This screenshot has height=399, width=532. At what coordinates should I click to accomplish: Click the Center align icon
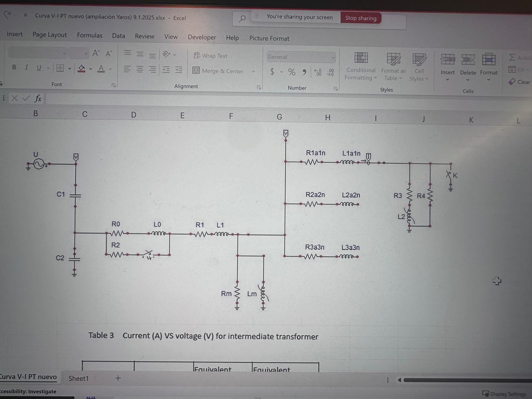tap(140, 69)
